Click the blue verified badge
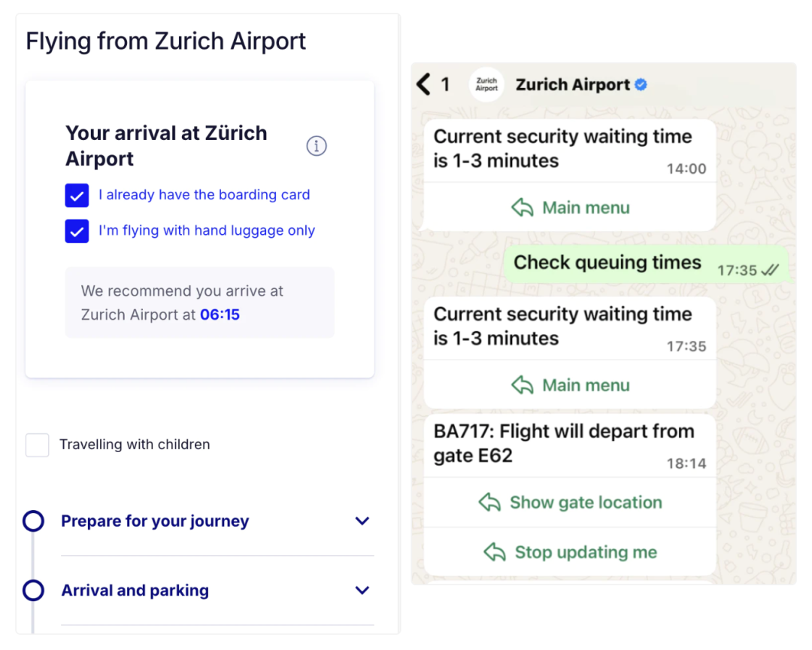 (641, 84)
